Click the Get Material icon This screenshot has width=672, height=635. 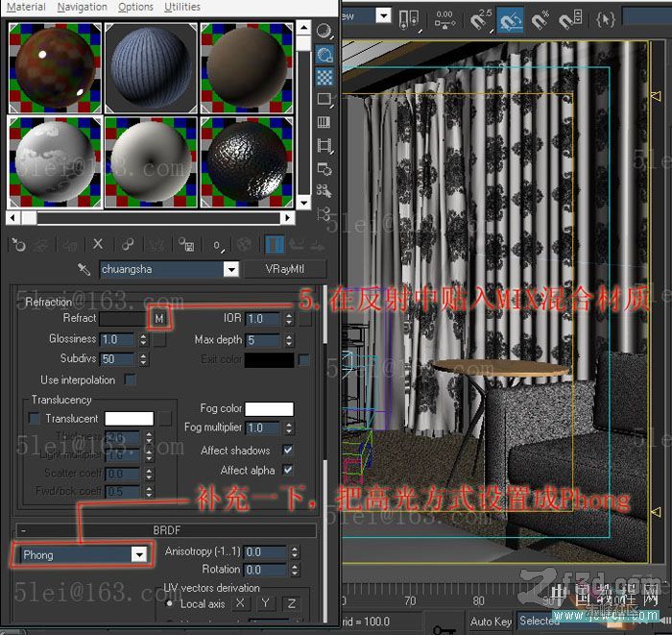(18, 245)
